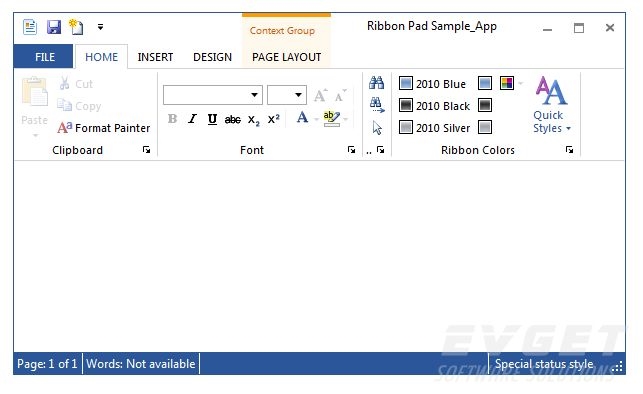Open the Clipboard group dialog launcher
This screenshot has height=394, width=643.
tap(146, 150)
